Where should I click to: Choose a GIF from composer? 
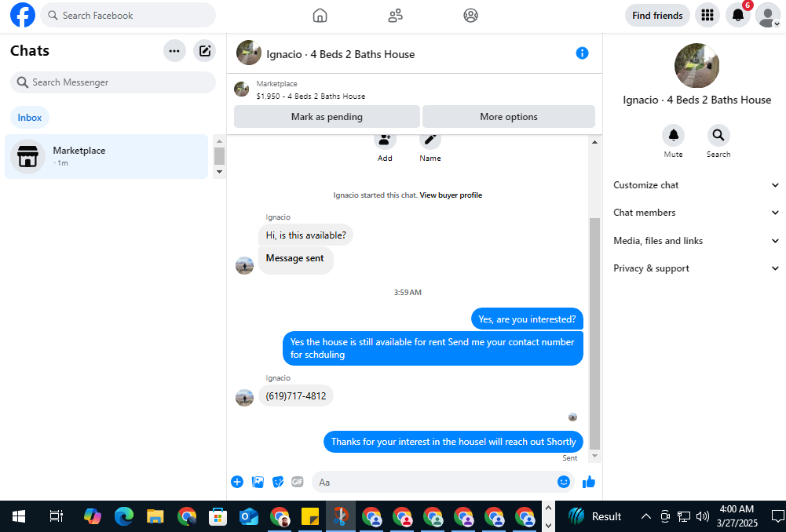click(x=298, y=482)
